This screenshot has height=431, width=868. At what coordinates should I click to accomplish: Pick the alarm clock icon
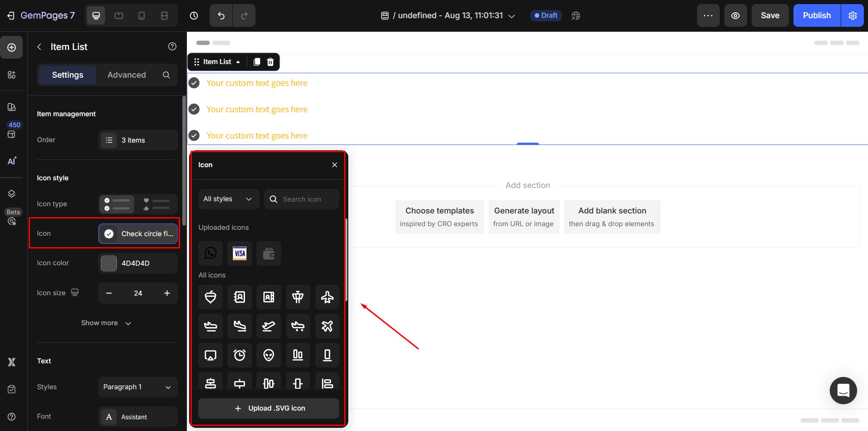(x=240, y=355)
